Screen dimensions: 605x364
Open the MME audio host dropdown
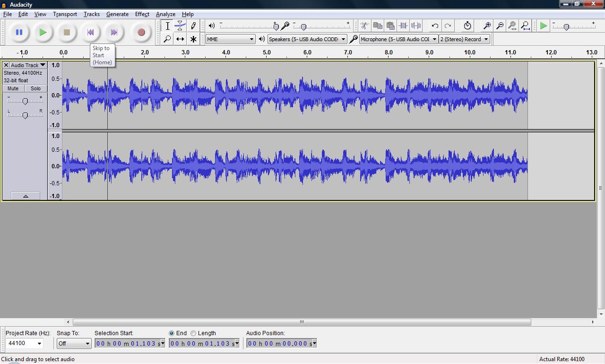click(x=230, y=39)
